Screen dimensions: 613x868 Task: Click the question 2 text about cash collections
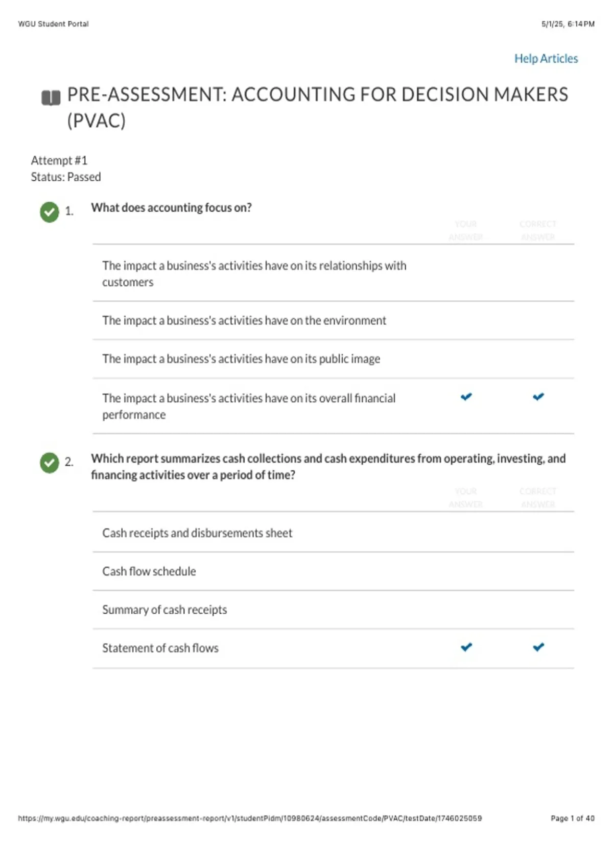(x=328, y=466)
